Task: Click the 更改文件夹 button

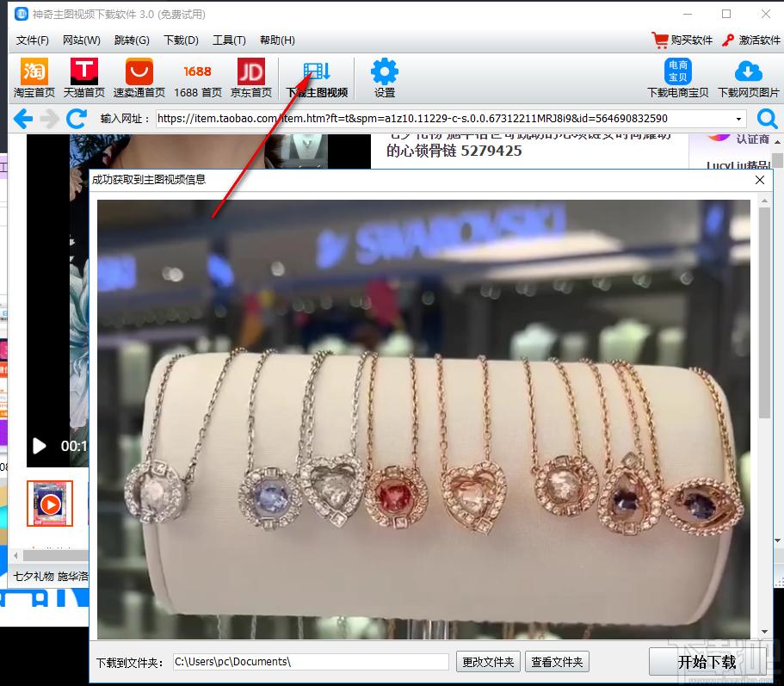Action: tap(488, 662)
